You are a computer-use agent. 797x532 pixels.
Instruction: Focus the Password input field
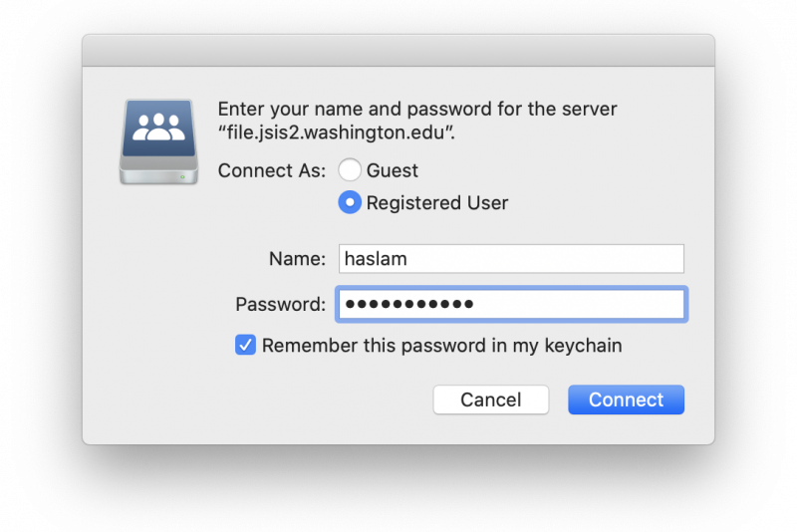tap(511, 304)
